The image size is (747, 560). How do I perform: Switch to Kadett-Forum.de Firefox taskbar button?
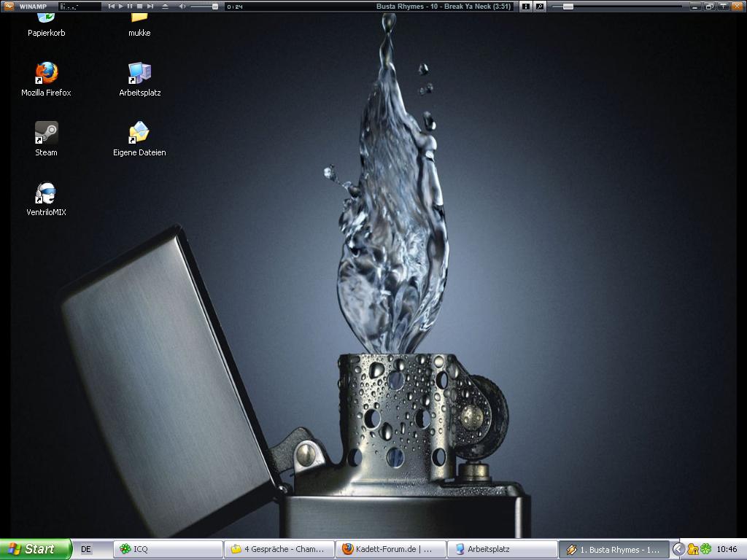coord(390,549)
